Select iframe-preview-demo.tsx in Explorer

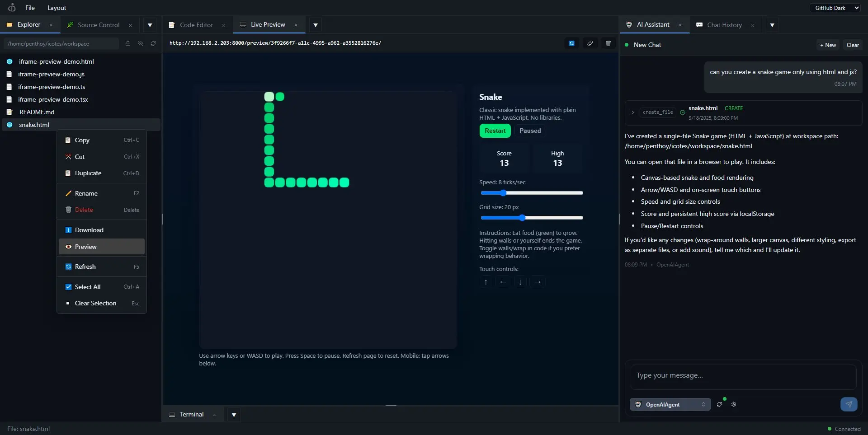81,99
